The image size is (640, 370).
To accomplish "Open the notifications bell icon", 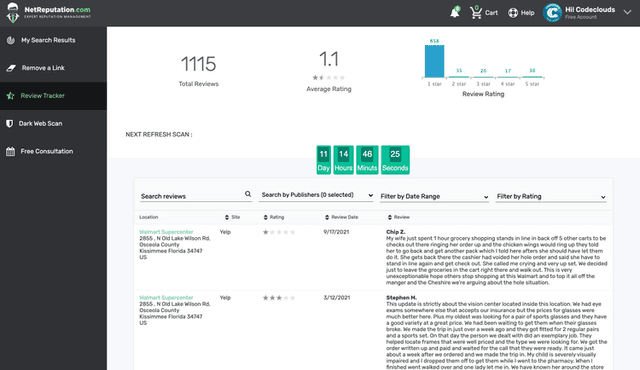I will [455, 13].
